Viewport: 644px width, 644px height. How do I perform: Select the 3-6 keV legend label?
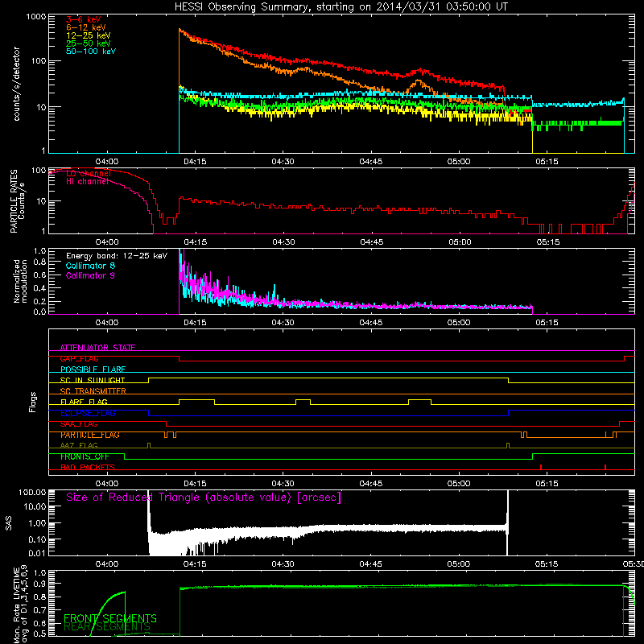[x=84, y=19]
